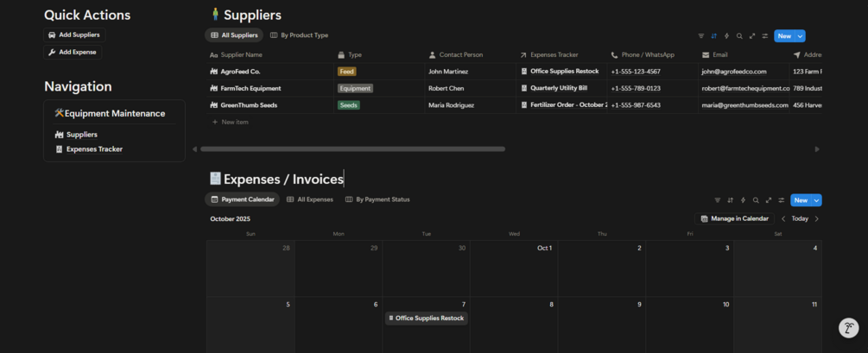Expand the New dropdown arrow in Expenses
This screenshot has height=353, width=868.
(x=817, y=200)
